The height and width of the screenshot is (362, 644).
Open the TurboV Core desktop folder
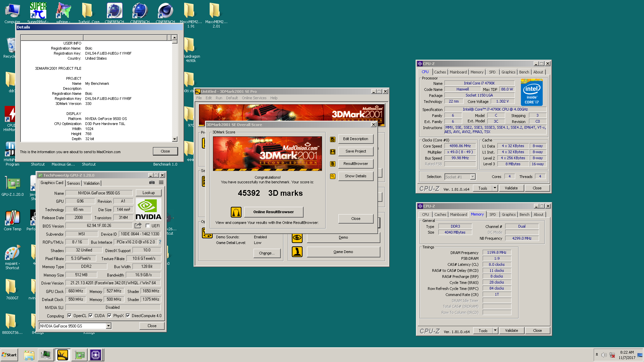click(89, 13)
